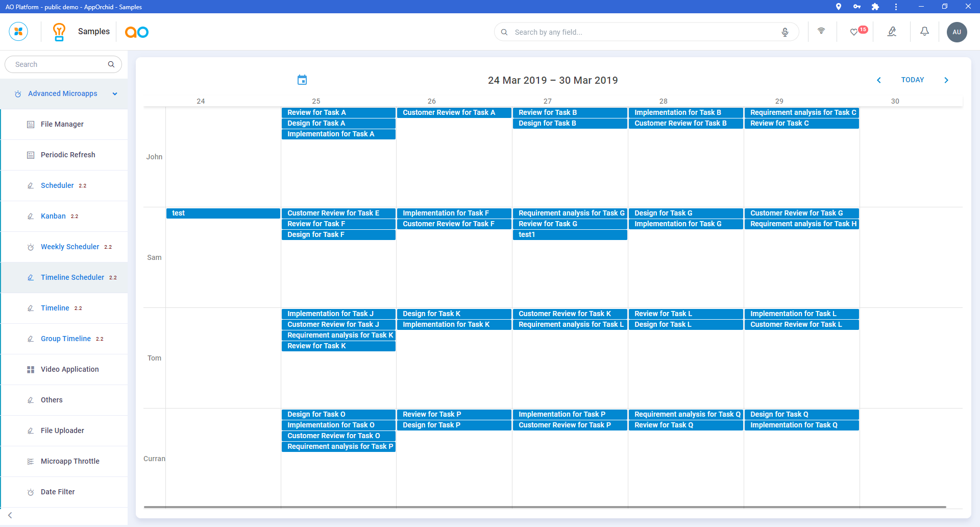This screenshot has width=980, height=527.
Task: Open the pen edit icon in header
Action: [892, 32]
